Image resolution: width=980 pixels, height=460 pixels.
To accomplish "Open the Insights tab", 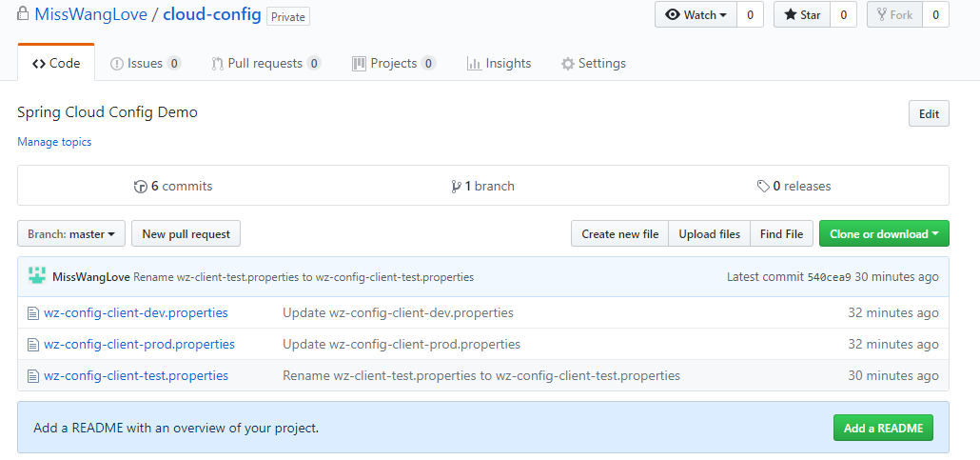I will tap(499, 63).
